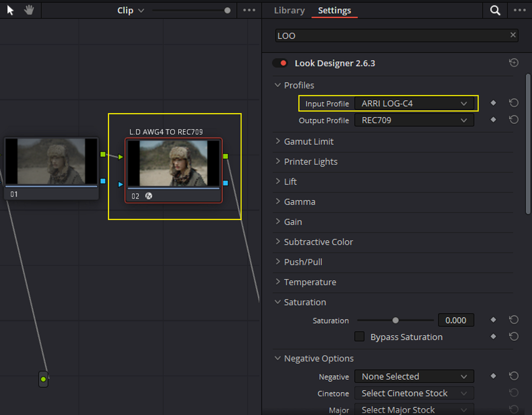The height and width of the screenshot is (415, 532).
Task: Expand the Gamma section
Action: (x=278, y=201)
